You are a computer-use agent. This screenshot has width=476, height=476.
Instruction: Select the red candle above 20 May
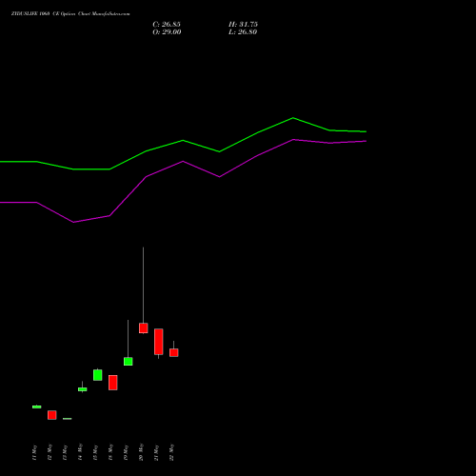tap(144, 328)
